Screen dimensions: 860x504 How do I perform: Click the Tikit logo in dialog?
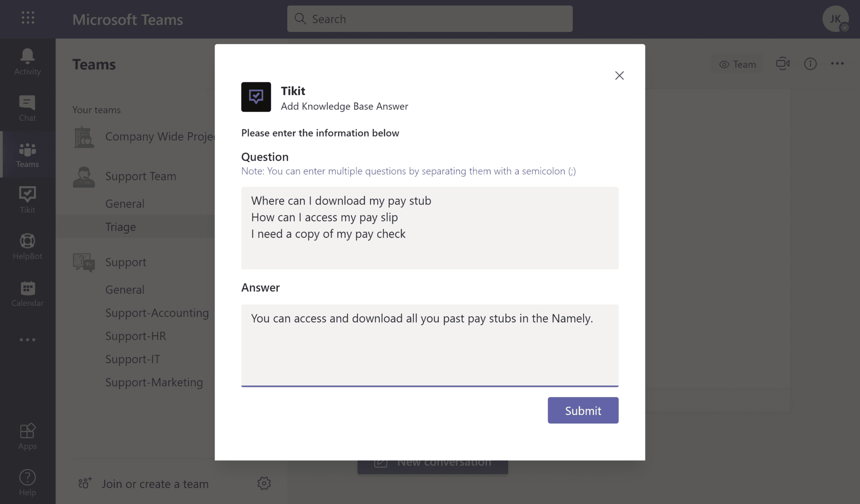pos(256,97)
